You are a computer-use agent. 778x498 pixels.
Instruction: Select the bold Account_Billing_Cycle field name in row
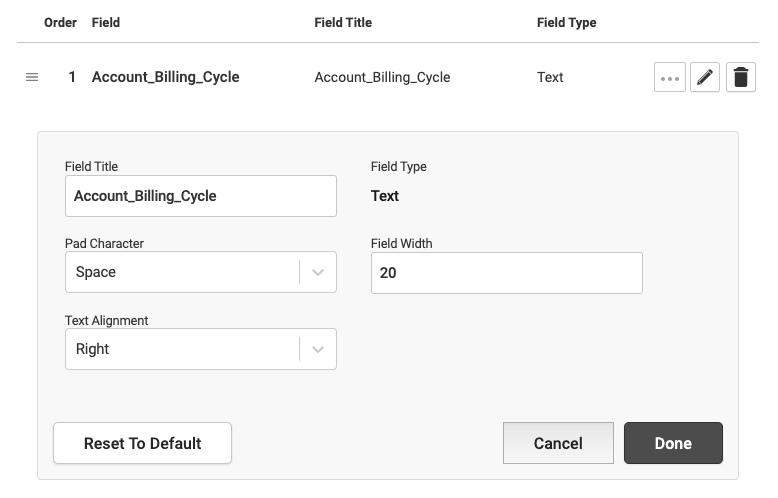(x=165, y=77)
